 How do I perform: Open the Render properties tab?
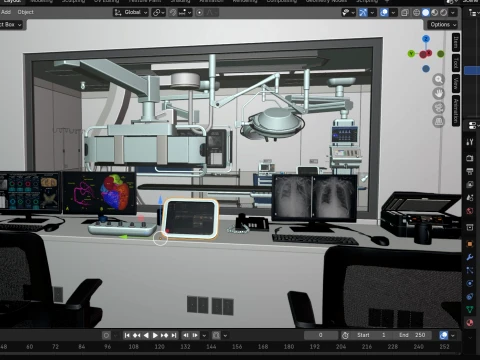[470, 158]
